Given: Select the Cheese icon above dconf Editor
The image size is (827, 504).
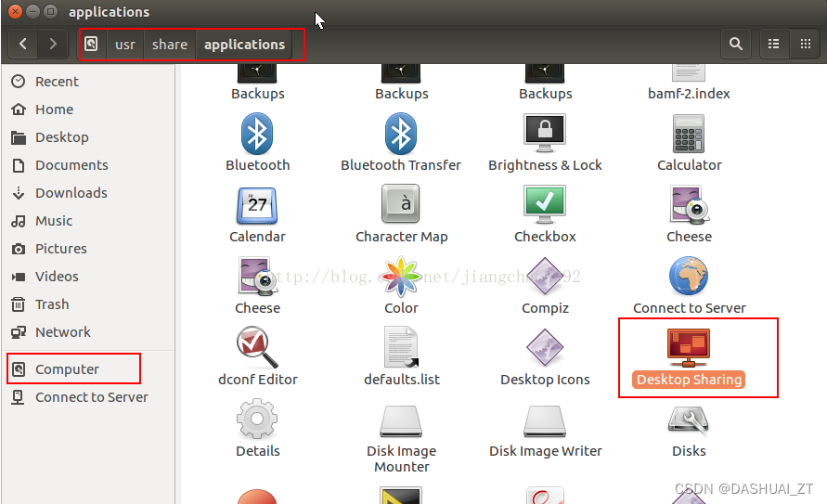Looking at the screenshot, I should (x=257, y=276).
